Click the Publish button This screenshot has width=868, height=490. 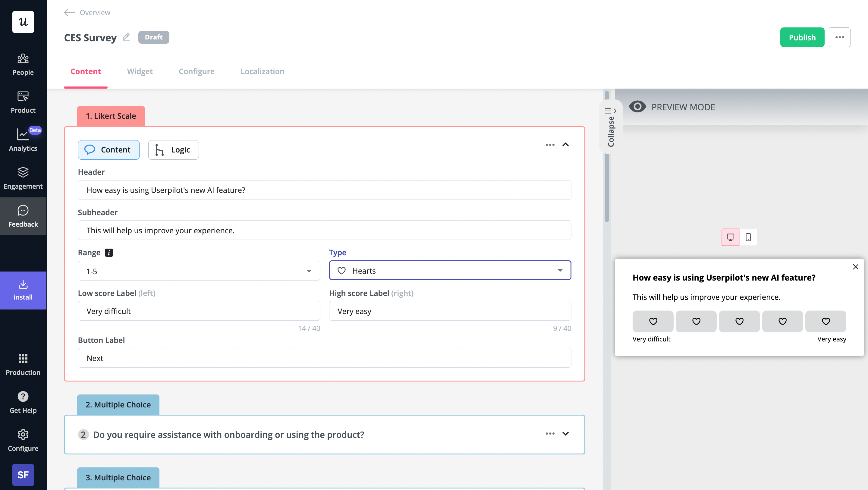point(802,37)
